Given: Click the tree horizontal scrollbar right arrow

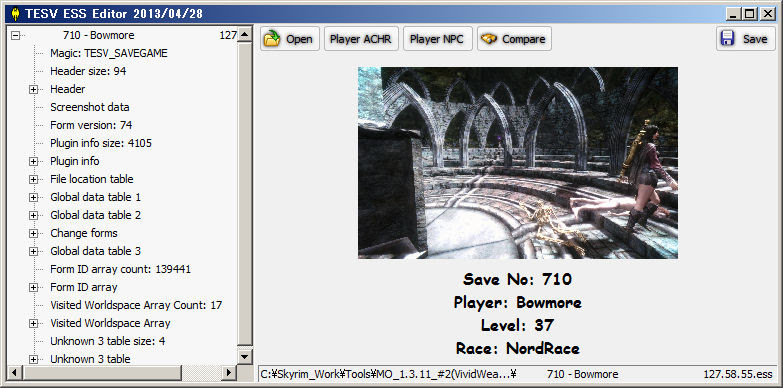Looking at the screenshot, I should [x=229, y=373].
